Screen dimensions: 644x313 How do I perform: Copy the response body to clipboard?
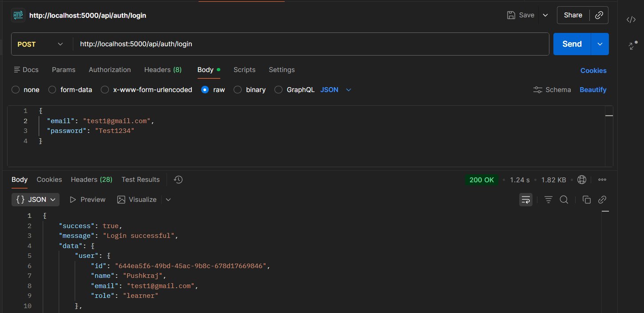587,200
